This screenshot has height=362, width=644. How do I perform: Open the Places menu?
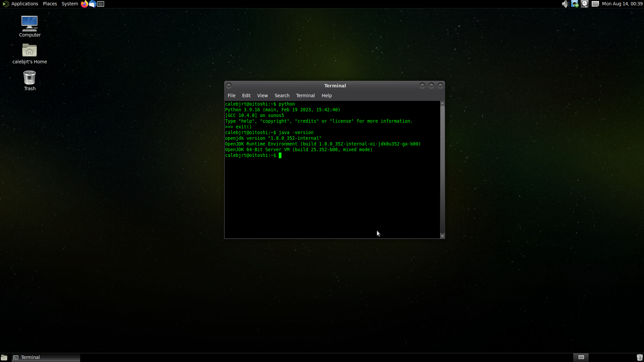point(50,4)
